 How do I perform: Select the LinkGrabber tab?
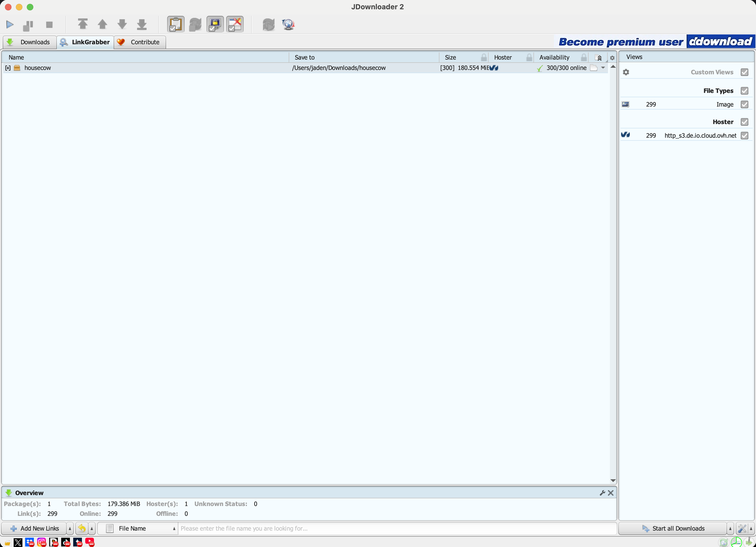pyautogui.click(x=85, y=42)
